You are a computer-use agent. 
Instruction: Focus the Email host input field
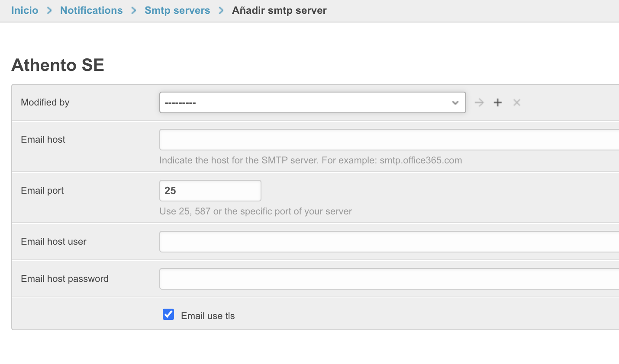pyautogui.click(x=389, y=140)
